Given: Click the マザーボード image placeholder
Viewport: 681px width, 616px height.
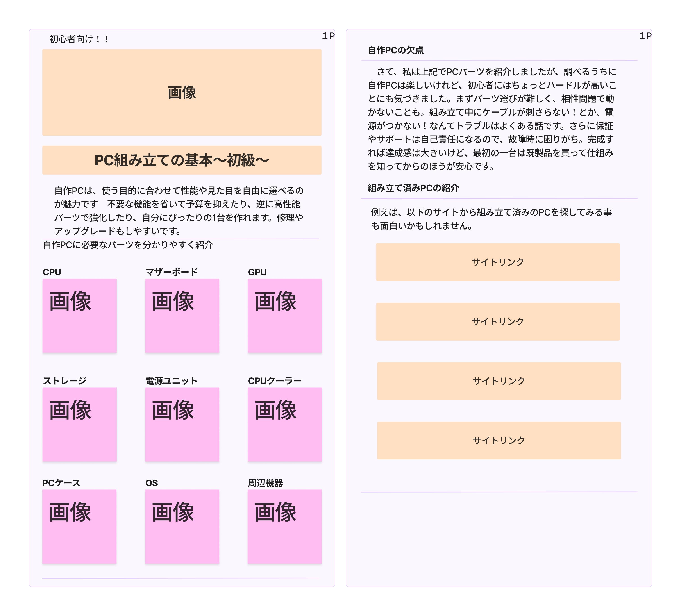Looking at the screenshot, I should point(182,316).
